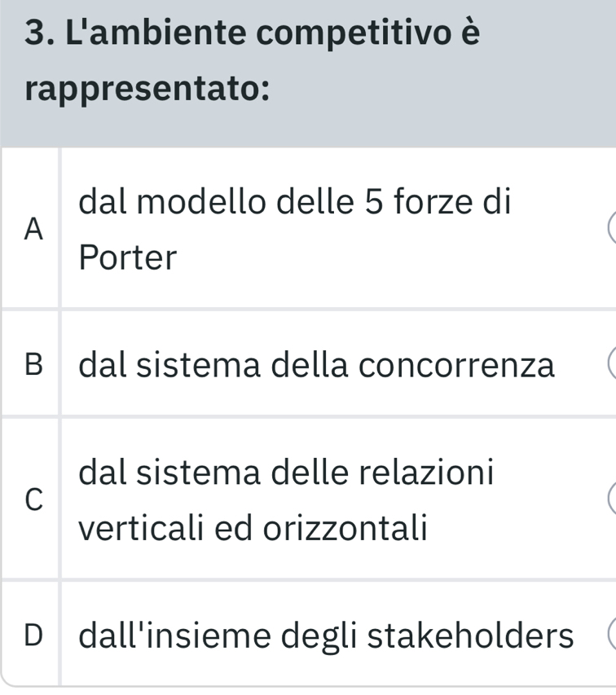Choose option C's radio button
This screenshot has width=616, height=695.
(x=609, y=500)
